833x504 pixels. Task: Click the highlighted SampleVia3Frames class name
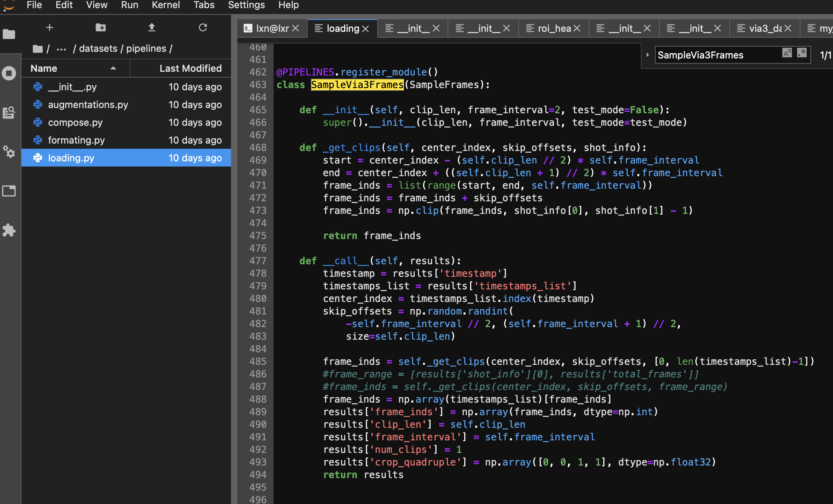(357, 85)
